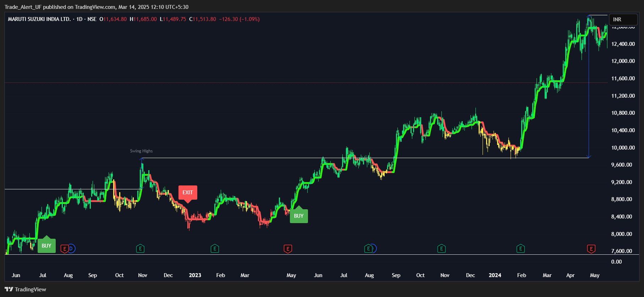Click the 11,200.00 price axis label
Viewport: 644px width, 297px height.
point(623,96)
